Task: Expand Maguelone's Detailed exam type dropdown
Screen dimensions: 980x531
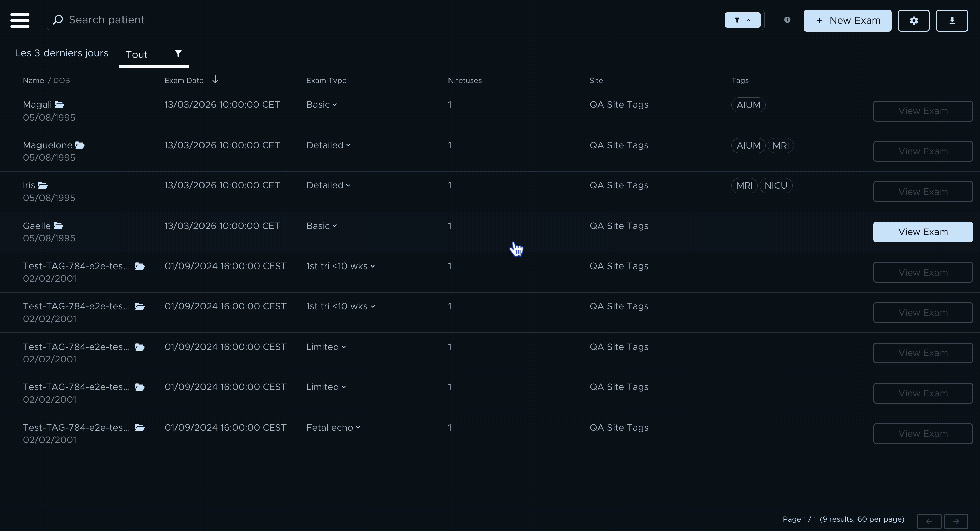Action: pos(328,145)
